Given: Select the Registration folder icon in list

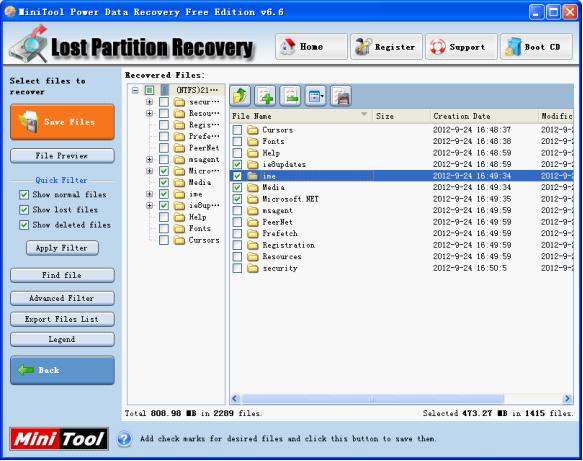Looking at the screenshot, I should (253, 245).
